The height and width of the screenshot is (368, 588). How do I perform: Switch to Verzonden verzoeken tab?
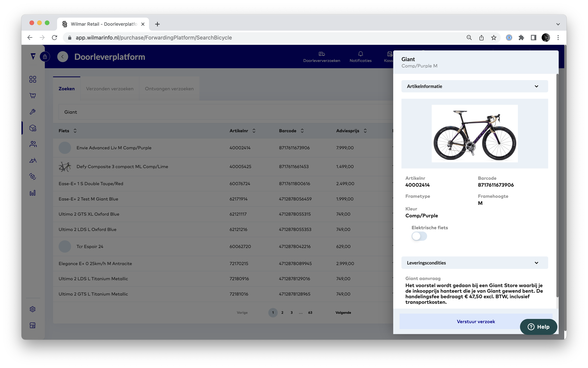click(x=110, y=89)
